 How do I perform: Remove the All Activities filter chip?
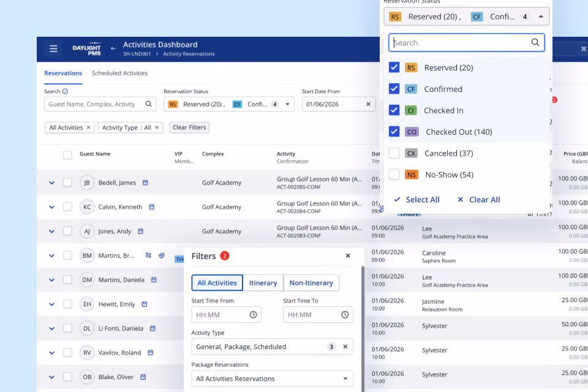(x=88, y=127)
